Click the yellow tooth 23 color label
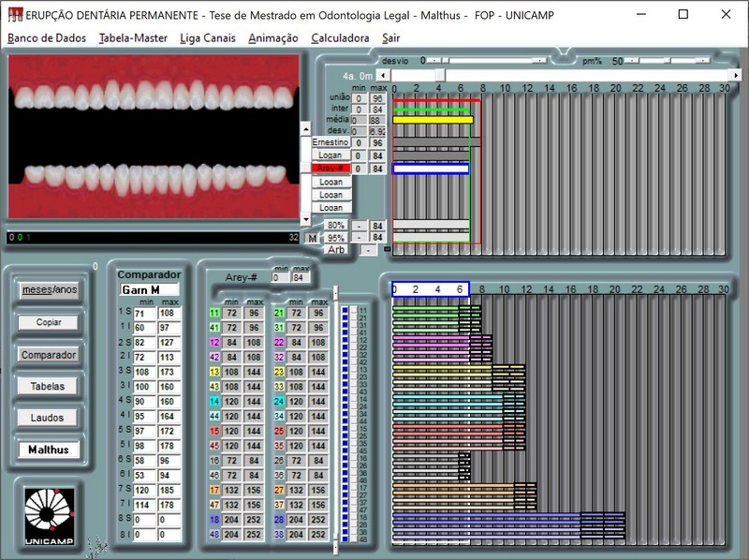 (278, 372)
